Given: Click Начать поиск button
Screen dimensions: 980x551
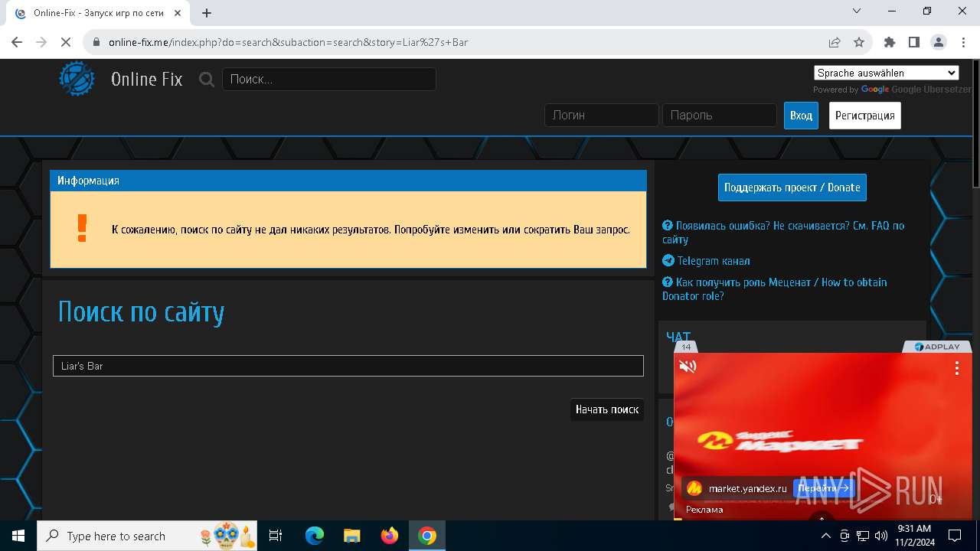Looking at the screenshot, I should pos(607,409).
